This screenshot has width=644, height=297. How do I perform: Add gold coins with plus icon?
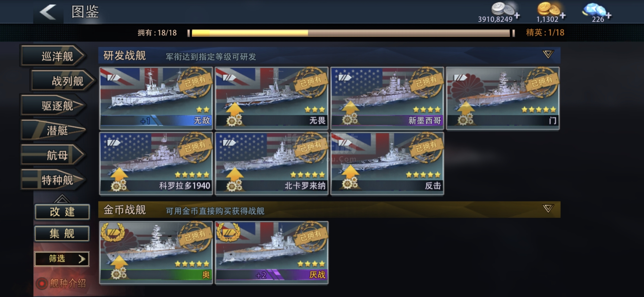pyautogui.click(x=563, y=16)
